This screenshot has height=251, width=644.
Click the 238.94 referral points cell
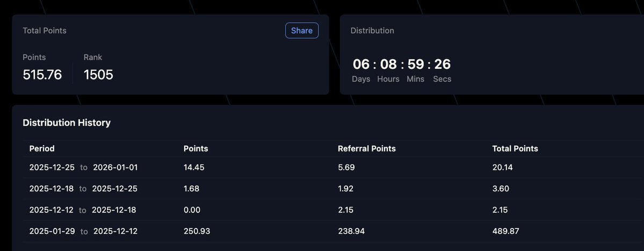(351, 231)
